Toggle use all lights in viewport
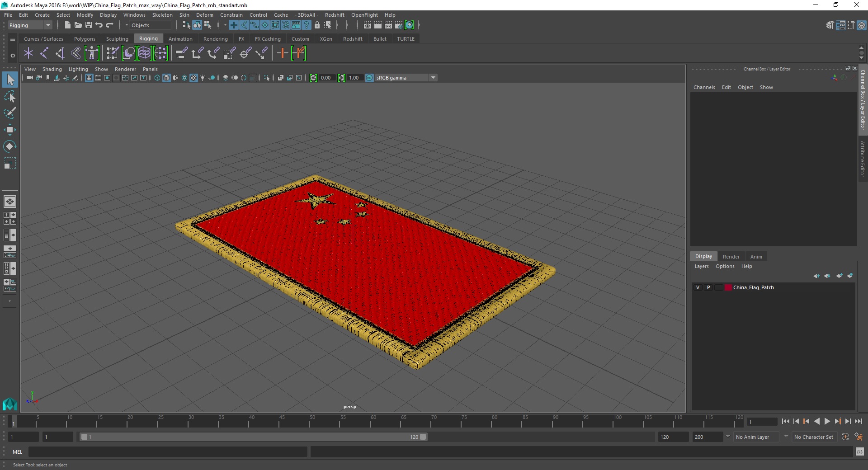This screenshot has width=868, height=470. 203,78
